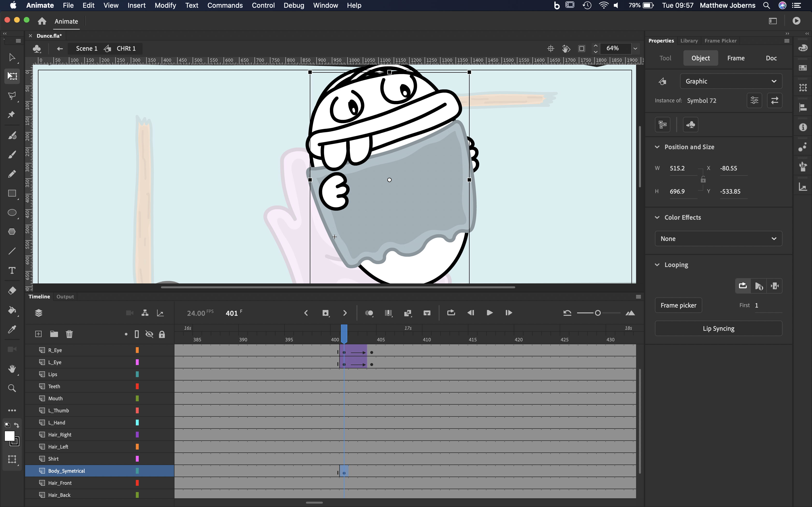Select the Selection arrow tool
The width and height of the screenshot is (812, 507).
(x=12, y=57)
